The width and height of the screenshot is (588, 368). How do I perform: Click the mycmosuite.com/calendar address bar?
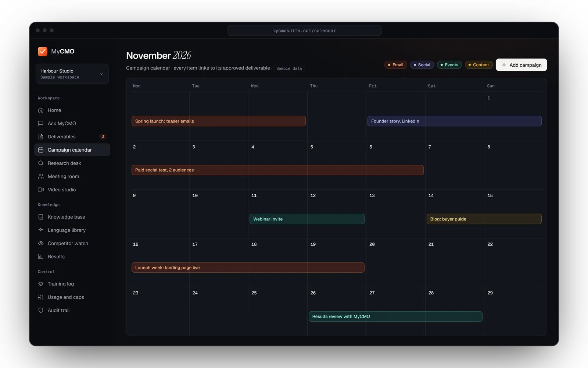[304, 31]
